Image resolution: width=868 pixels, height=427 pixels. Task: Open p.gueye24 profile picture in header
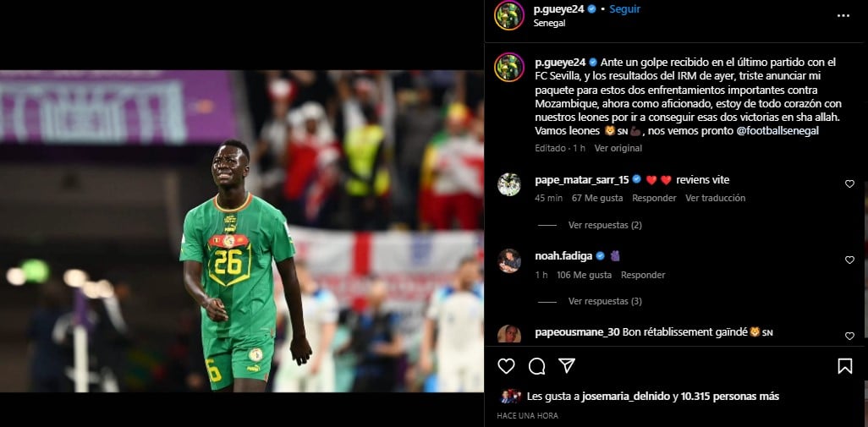508,15
